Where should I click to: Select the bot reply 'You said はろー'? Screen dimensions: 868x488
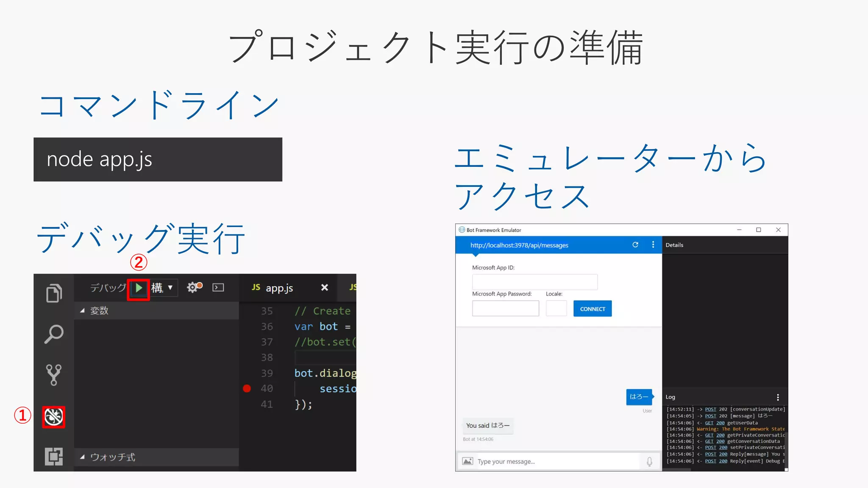pyautogui.click(x=488, y=426)
